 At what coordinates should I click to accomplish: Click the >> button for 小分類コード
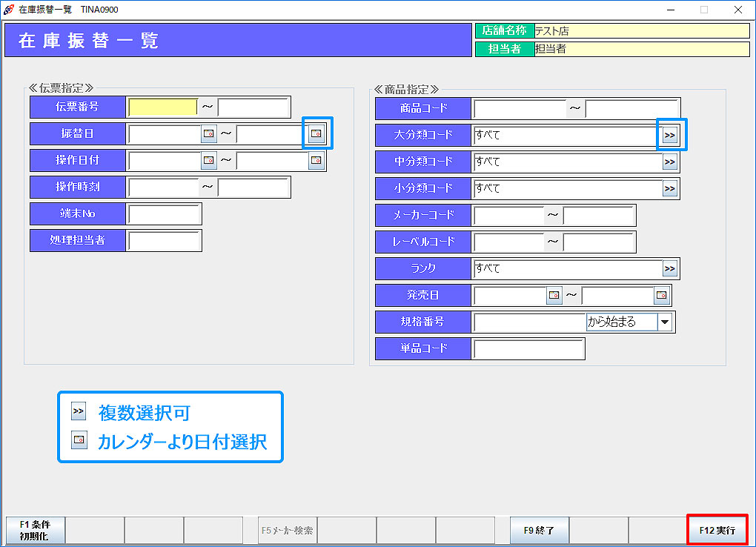[x=670, y=188]
